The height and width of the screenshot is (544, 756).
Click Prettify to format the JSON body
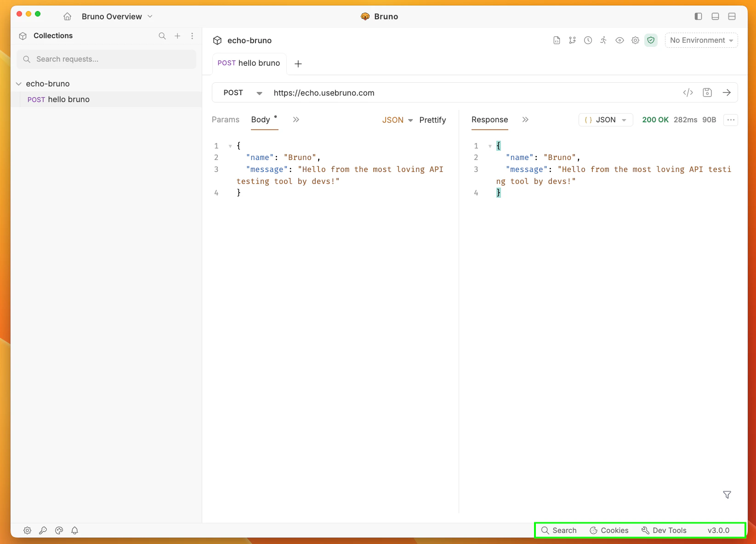tap(432, 120)
